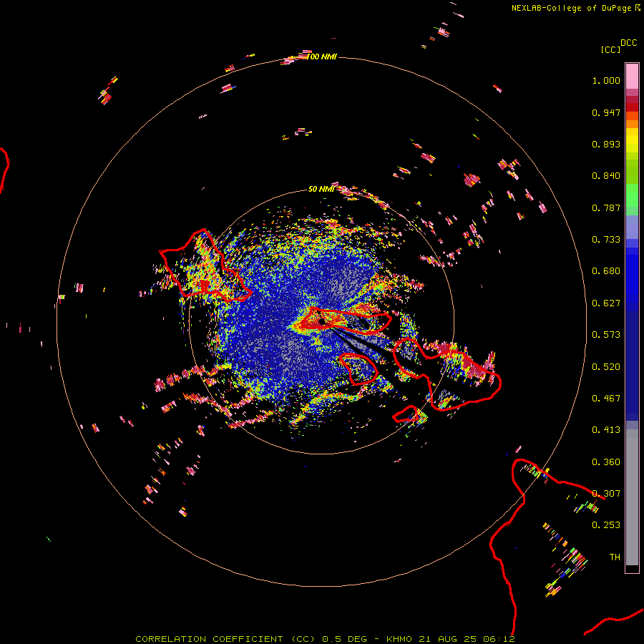Select the 0.893 scale value

pos(606,144)
